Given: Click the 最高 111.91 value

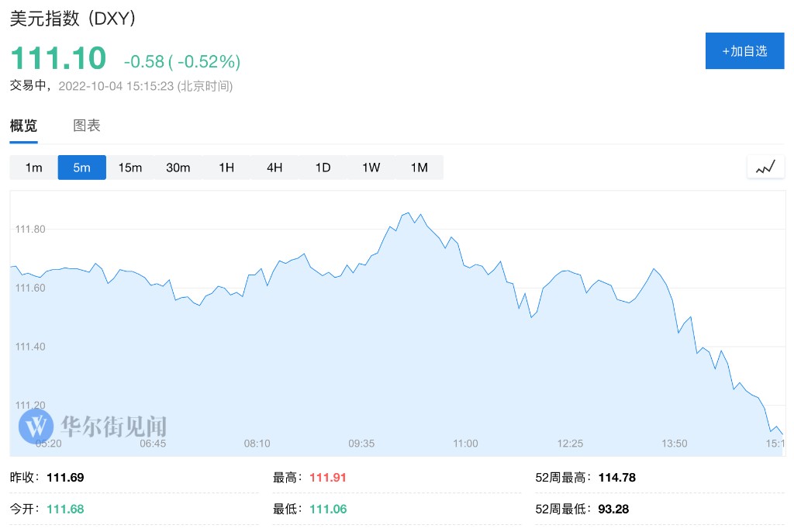Looking at the screenshot, I should click(328, 478).
